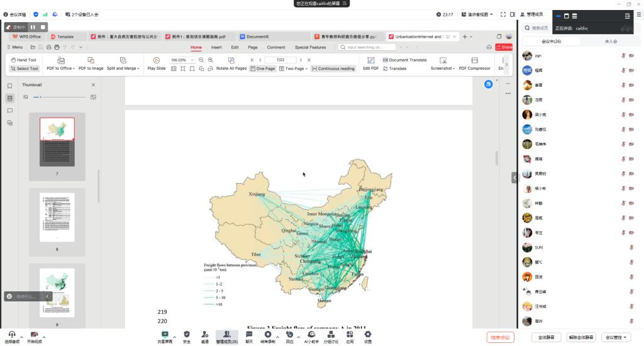Viewport: 644px width, 346px height.
Task: Expand the 演讲者视图 view dropdown
Action: (x=491, y=14)
